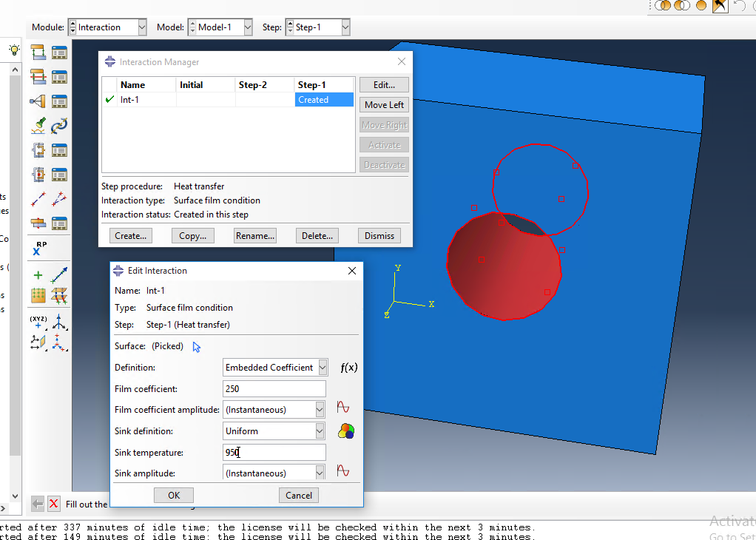Image resolution: width=756 pixels, height=540 pixels.
Task: Click the Create Interaction tool icon
Action: [x=38, y=53]
